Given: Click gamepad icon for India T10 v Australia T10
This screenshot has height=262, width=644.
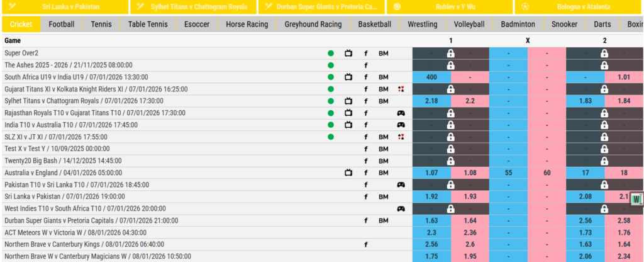Looking at the screenshot, I should pos(401,125).
